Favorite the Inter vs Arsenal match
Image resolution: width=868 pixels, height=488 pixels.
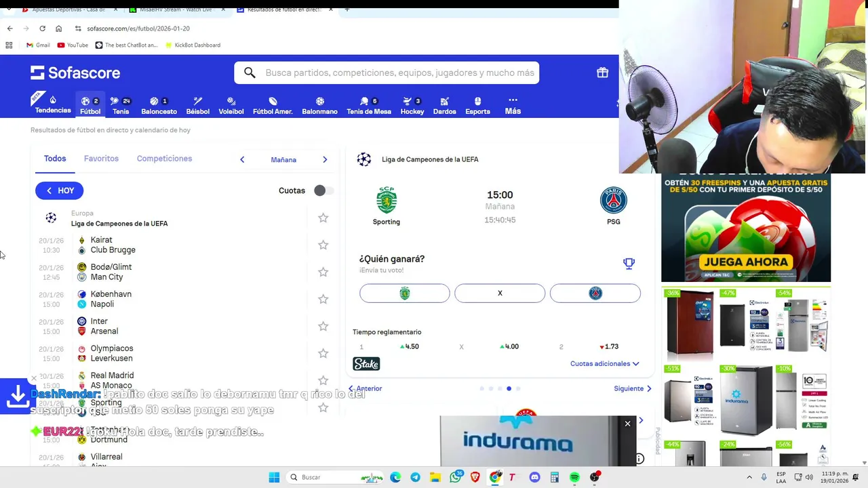point(323,326)
